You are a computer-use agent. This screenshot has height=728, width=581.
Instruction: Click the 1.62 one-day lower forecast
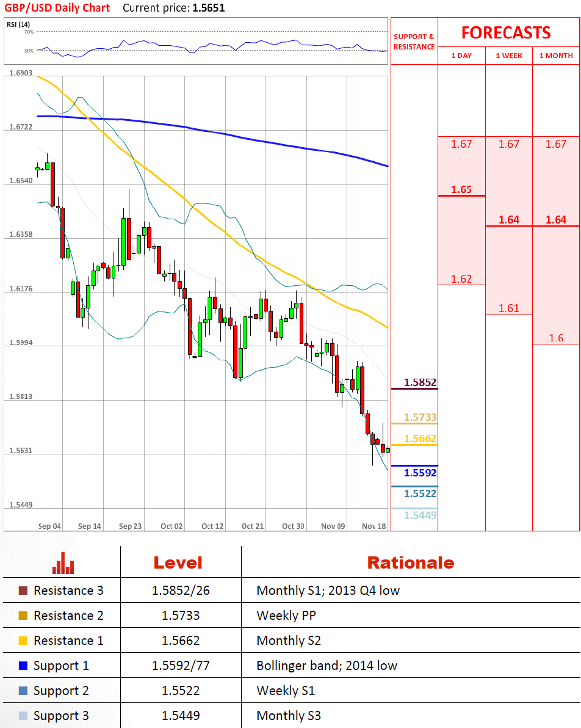(x=461, y=279)
